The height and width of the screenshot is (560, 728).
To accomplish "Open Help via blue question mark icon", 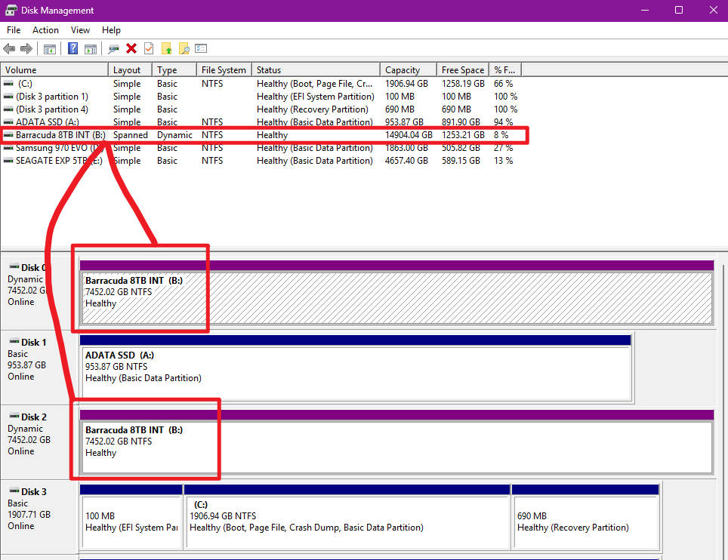I will (73, 48).
